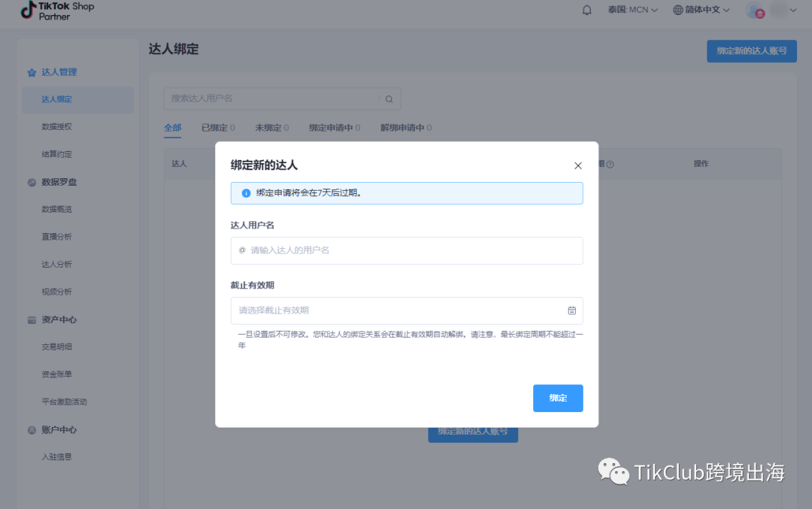
Task: Click the search magnifier icon
Action: pyautogui.click(x=389, y=99)
